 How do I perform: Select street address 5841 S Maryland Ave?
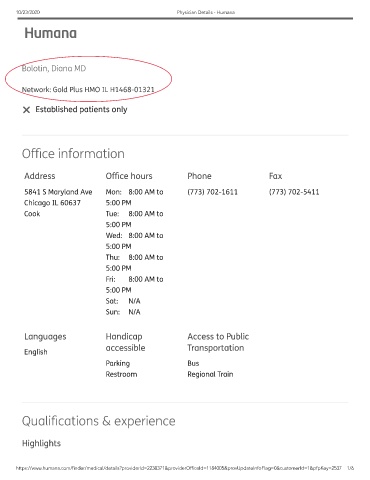point(58,192)
